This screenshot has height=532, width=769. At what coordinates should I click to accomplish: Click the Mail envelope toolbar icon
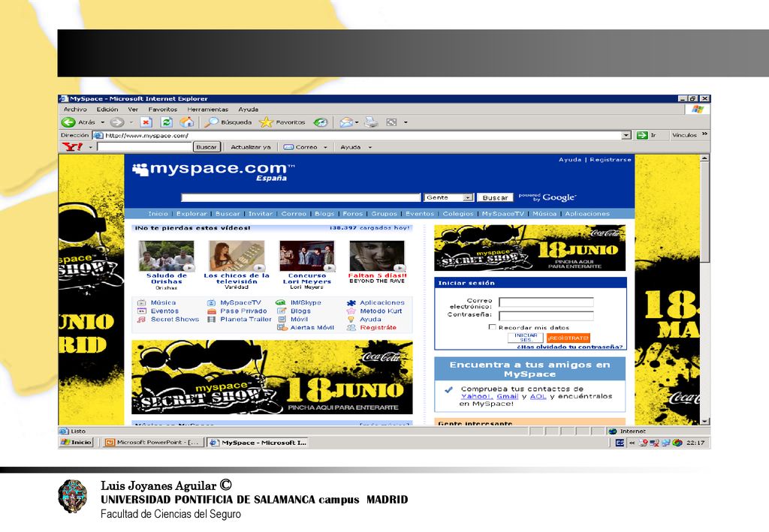coord(345,122)
